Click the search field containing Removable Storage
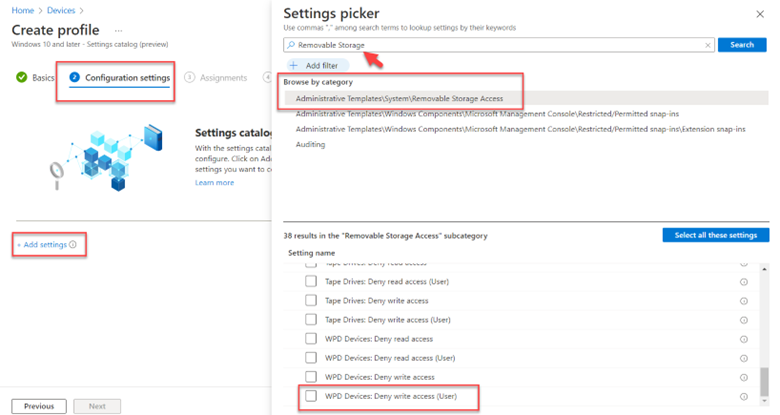The width and height of the screenshot is (780, 415). (x=499, y=45)
